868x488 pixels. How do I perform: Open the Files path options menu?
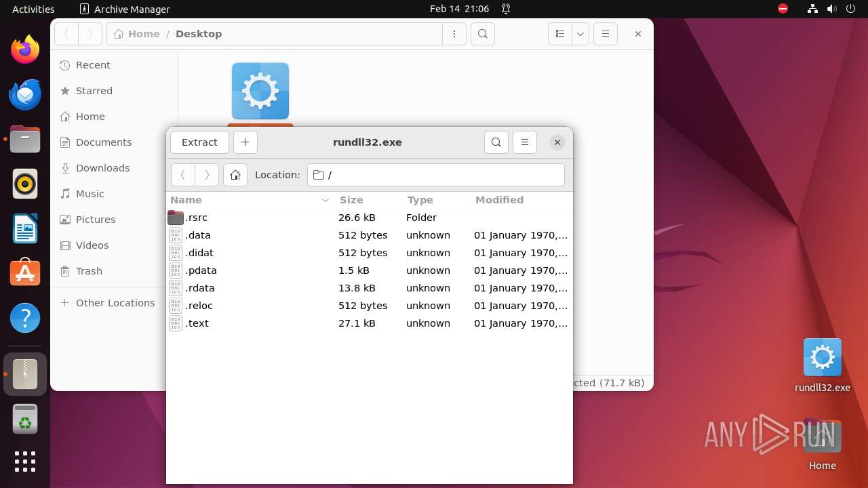pyautogui.click(x=454, y=34)
